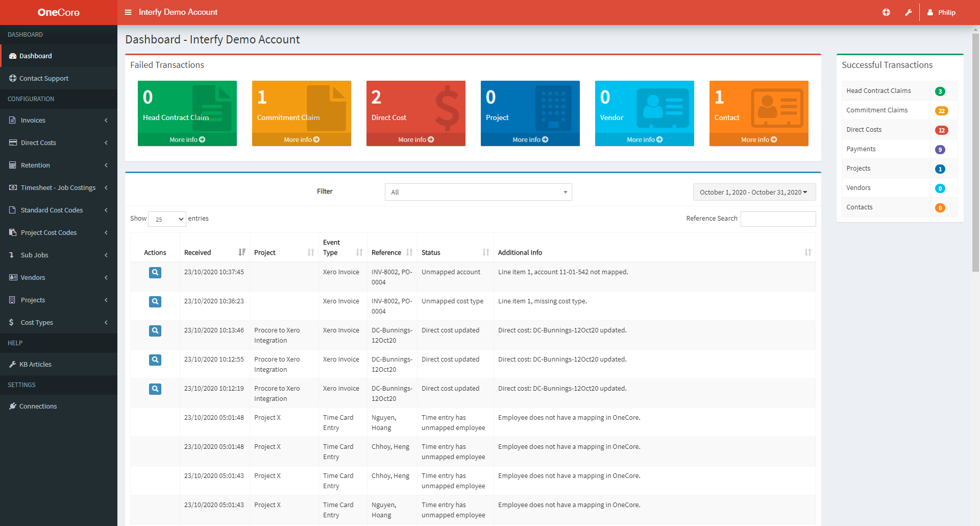Screen dimensions: 980x526
Task: Open the October 2020 date range picker
Action: 754,192
